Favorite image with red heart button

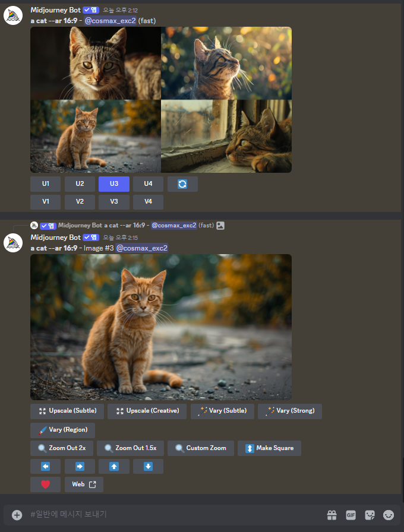pyautogui.click(x=46, y=484)
